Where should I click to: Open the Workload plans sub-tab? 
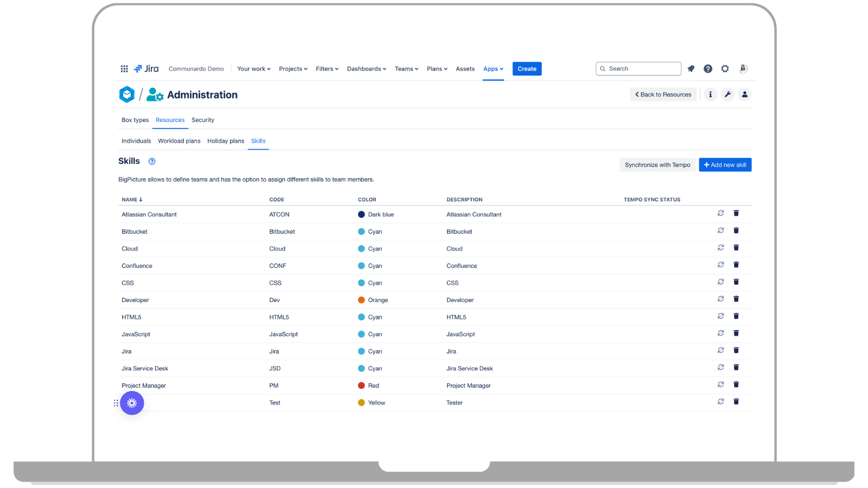point(179,141)
